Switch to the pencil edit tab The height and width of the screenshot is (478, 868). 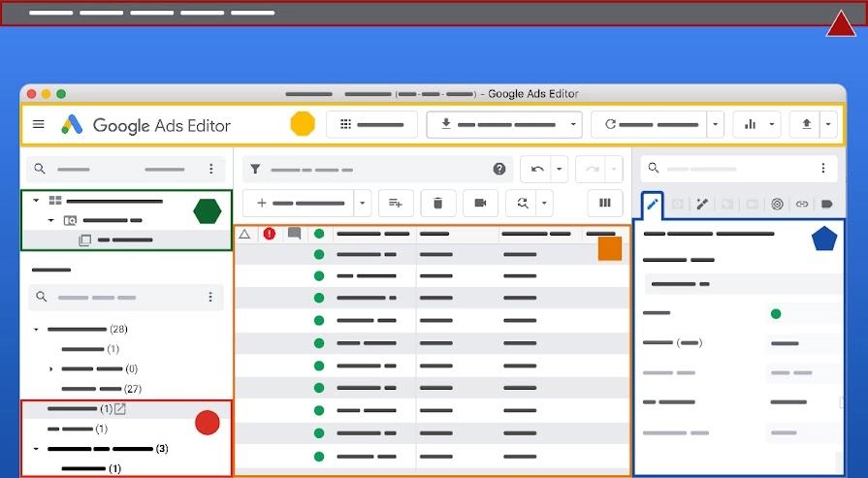tap(653, 205)
